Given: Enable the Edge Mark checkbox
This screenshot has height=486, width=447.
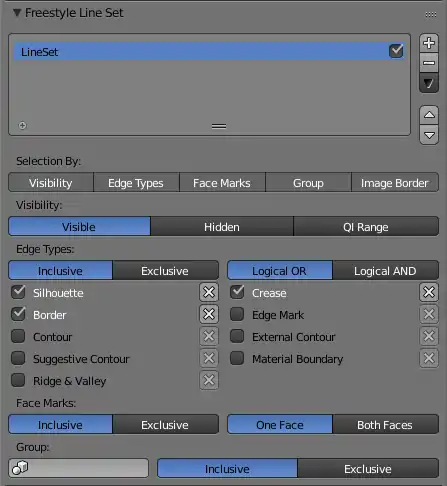Looking at the screenshot, I should [x=237, y=314].
